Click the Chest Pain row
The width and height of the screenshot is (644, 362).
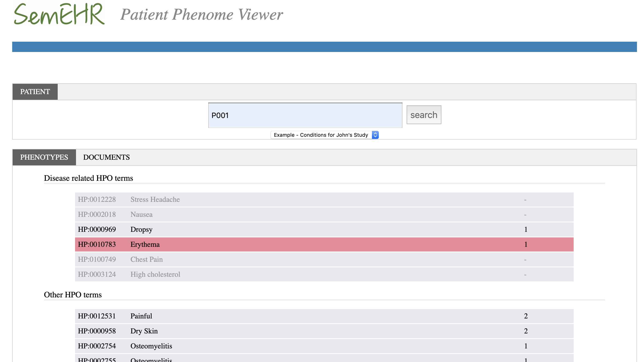coord(324,259)
